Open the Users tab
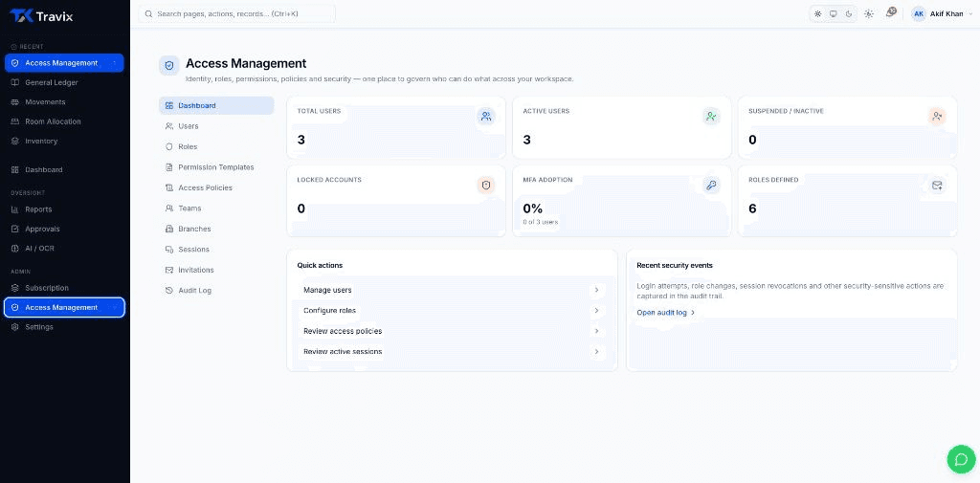Image resolution: width=980 pixels, height=483 pixels. pyautogui.click(x=216, y=126)
